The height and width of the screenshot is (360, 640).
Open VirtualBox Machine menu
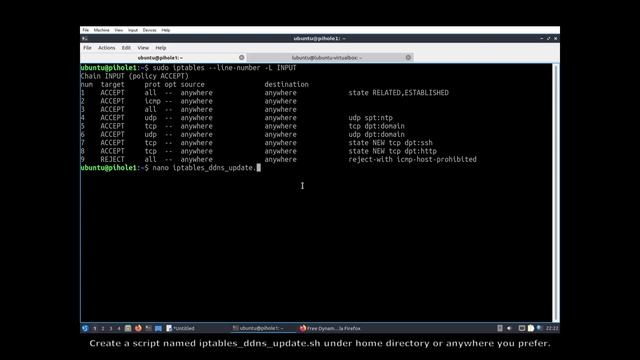pos(101,30)
